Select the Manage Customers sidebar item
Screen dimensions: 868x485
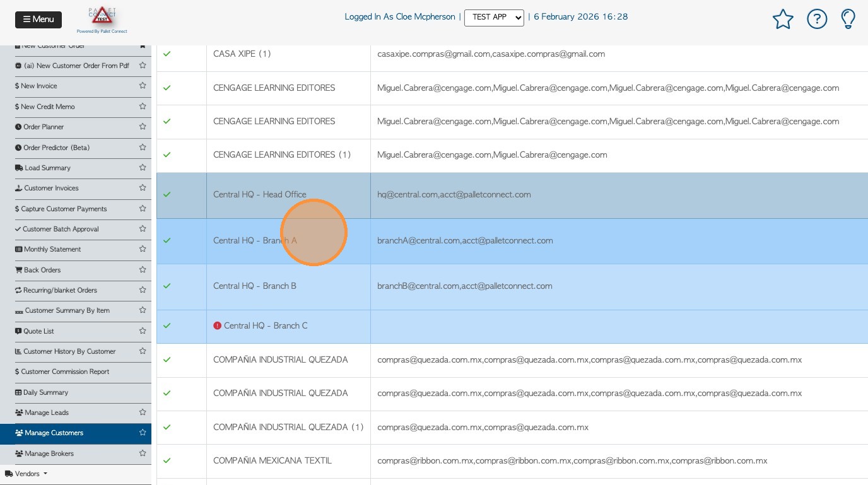point(76,433)
